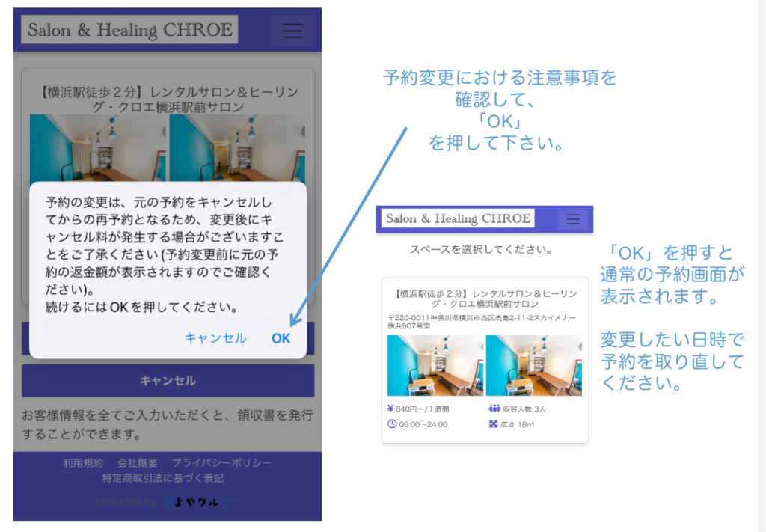Click the large Salon & Healing CHROE logo

[129, 30]
